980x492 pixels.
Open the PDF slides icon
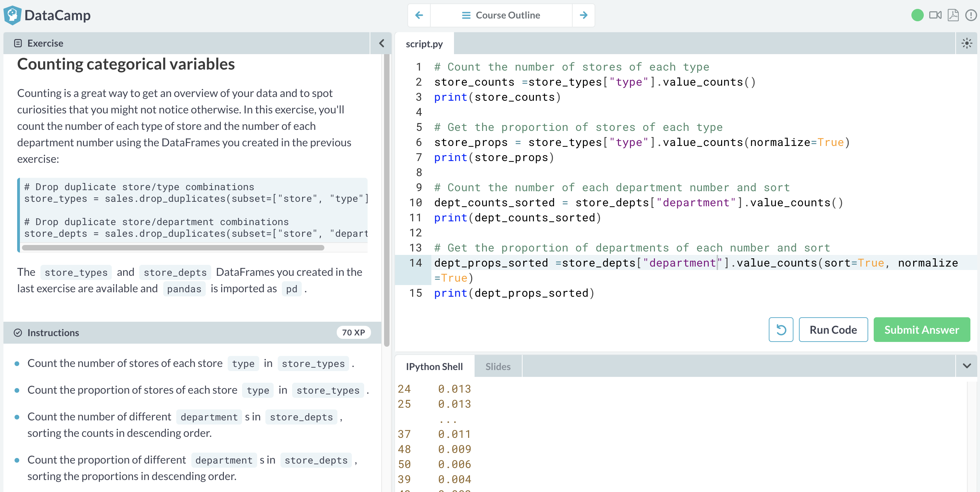(x=953, y=15)
